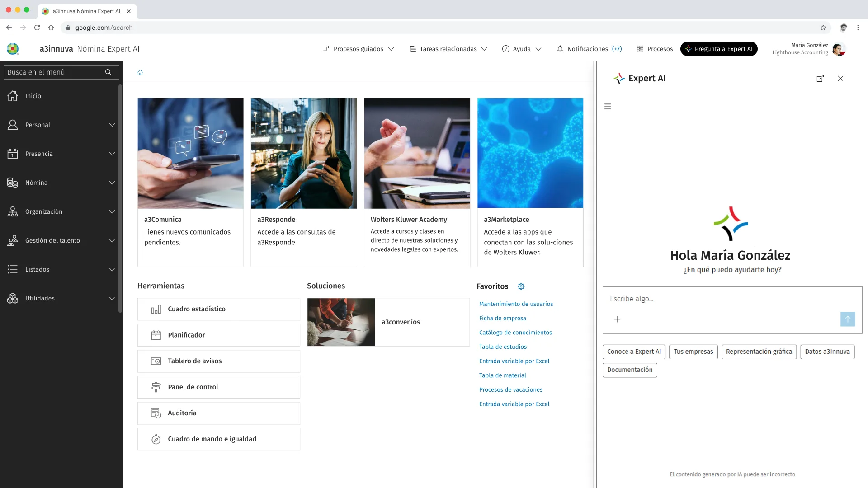This screenshot has width=868, height=488.
Task: Open Favoritos settings gear
Action: coord(521,286)
